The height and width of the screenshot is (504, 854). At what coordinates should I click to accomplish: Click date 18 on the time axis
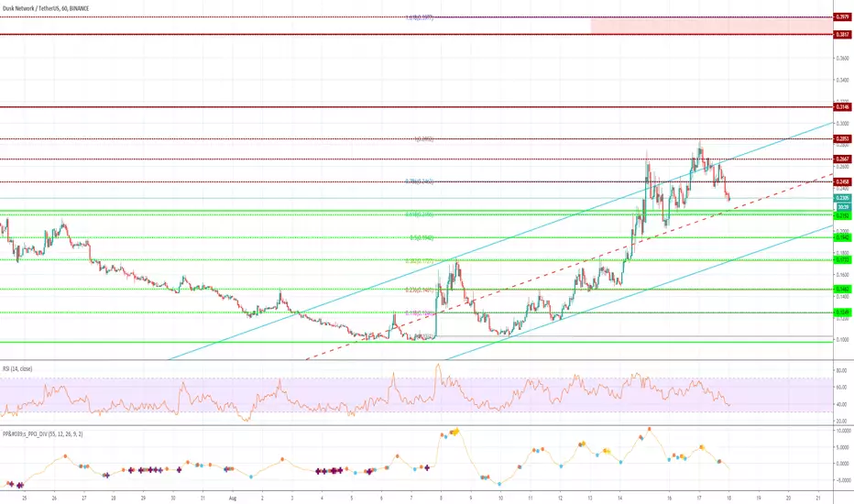click(728, 498)
